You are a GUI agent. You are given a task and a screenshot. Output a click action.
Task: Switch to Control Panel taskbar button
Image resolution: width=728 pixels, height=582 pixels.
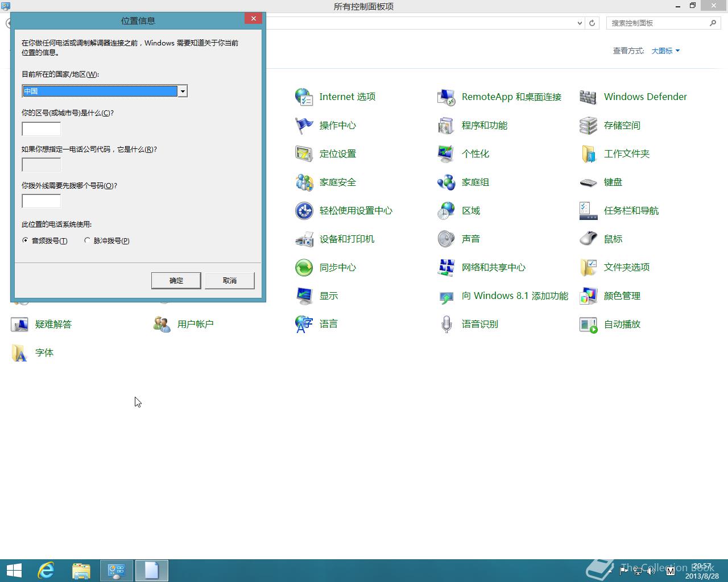click(117, 570)
